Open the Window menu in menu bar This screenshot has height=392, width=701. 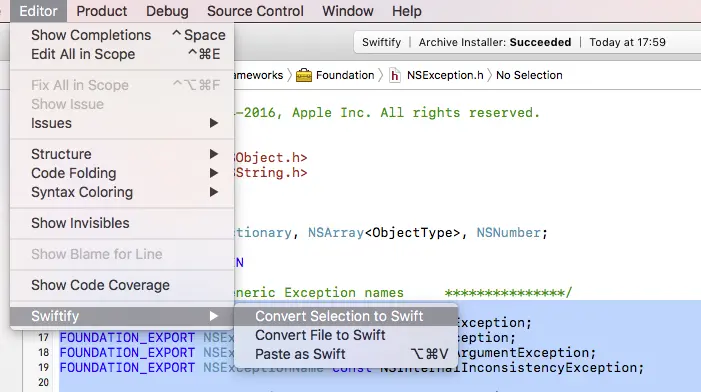point(348,11)
